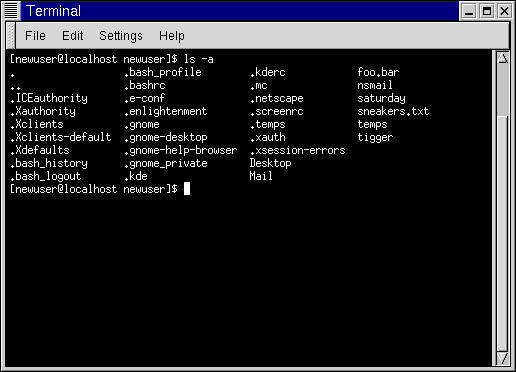This screenshot has height=372, width=516.
Task: Click the menubar drag handle grip
Action: point(11,36)
